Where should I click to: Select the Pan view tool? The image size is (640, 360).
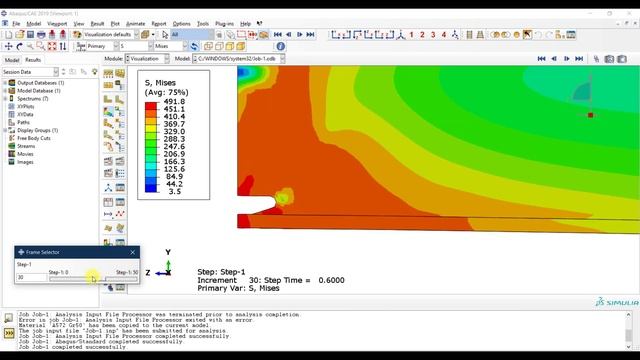pos(9,46)
